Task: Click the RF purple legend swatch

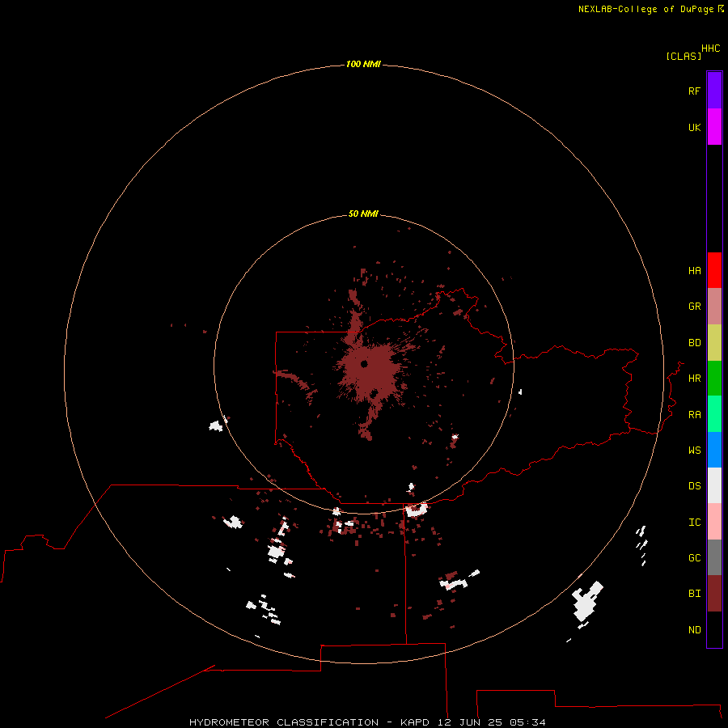Action: click(714, 91)
